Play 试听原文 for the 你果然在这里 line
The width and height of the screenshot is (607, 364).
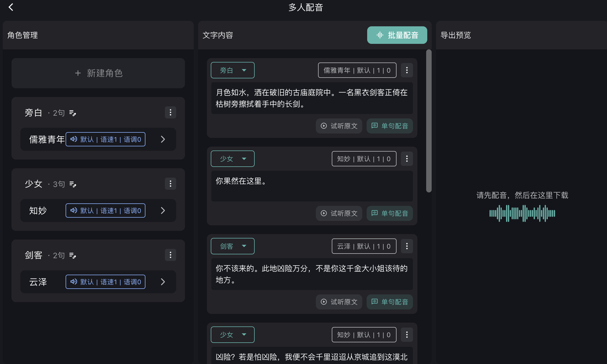339,213
